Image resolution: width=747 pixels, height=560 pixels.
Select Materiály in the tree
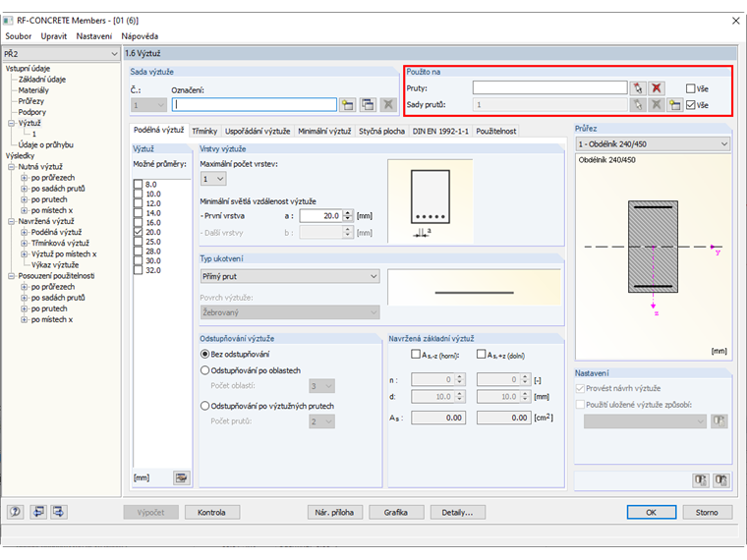[x=33, y=90]
